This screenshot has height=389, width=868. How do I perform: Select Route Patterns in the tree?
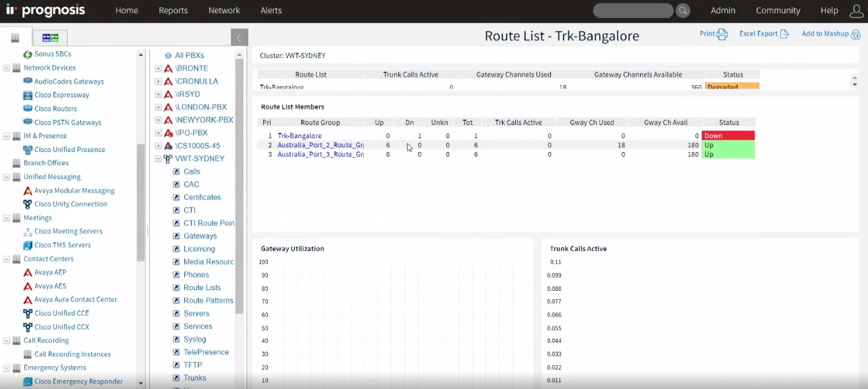coord(208,301)
